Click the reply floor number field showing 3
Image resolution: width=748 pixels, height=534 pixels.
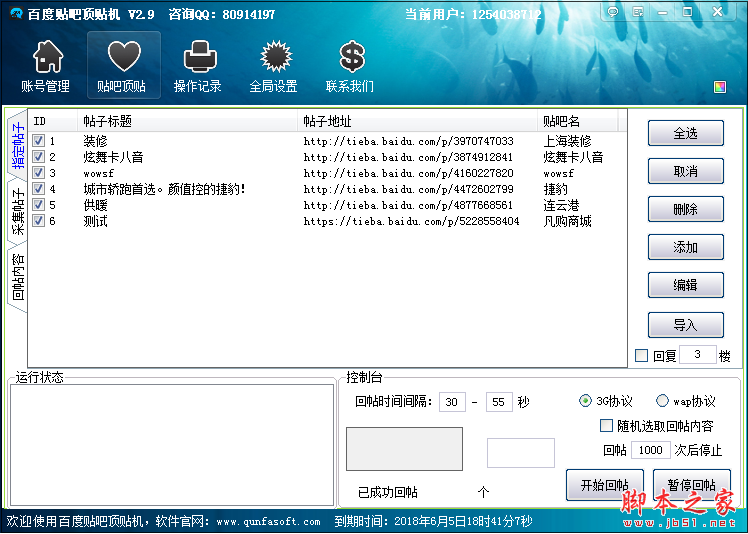(697, 355)
